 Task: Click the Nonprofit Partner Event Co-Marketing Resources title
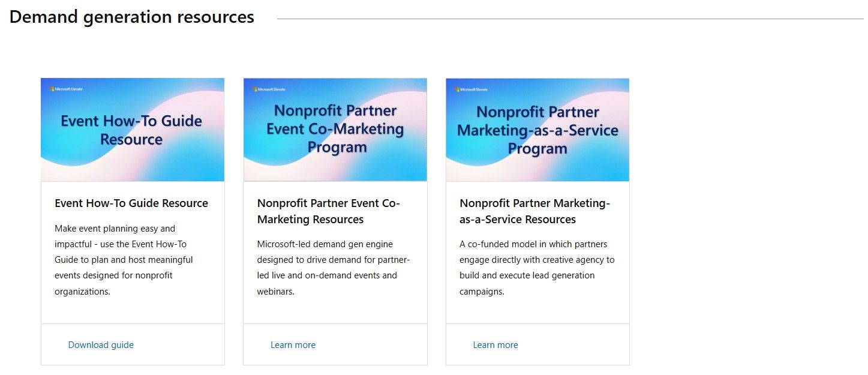[328, 211]
